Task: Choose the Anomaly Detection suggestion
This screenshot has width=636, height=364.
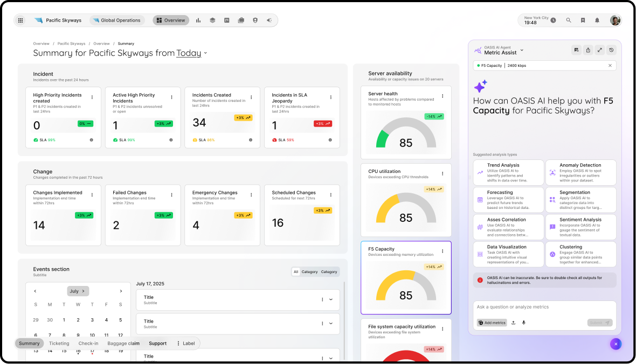Action: click(581, 173)
